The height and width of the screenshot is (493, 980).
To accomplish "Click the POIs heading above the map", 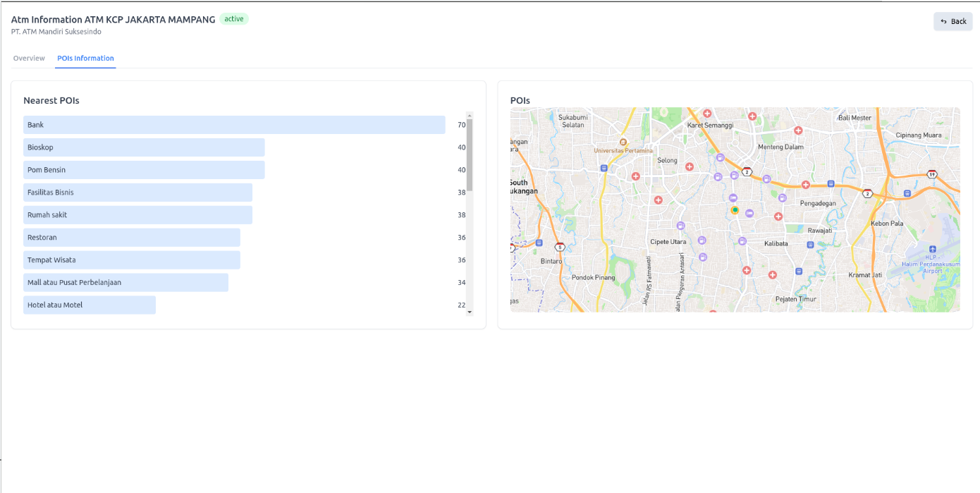I will click(x=520, y=101).
